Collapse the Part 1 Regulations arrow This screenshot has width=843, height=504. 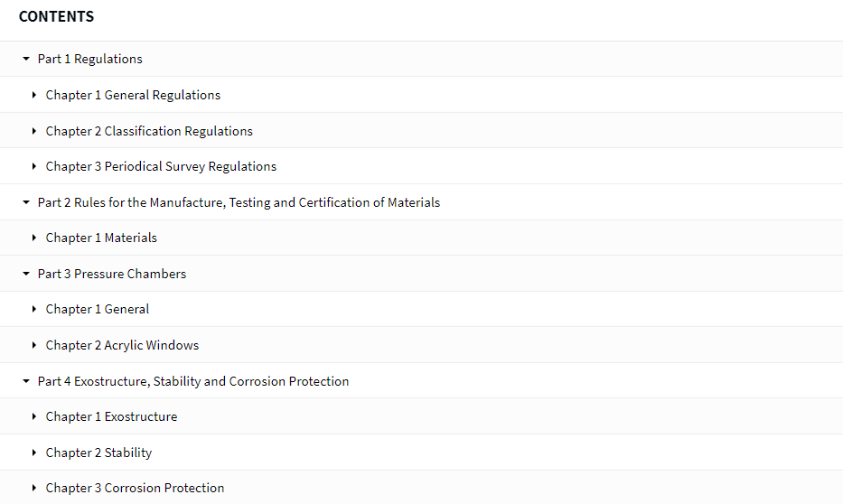coord(26,59)
